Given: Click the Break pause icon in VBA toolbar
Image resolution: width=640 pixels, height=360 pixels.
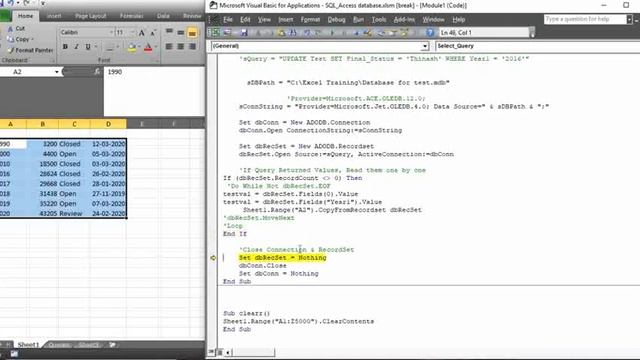Looking at the screenshot, I should [x=344, y=33].
